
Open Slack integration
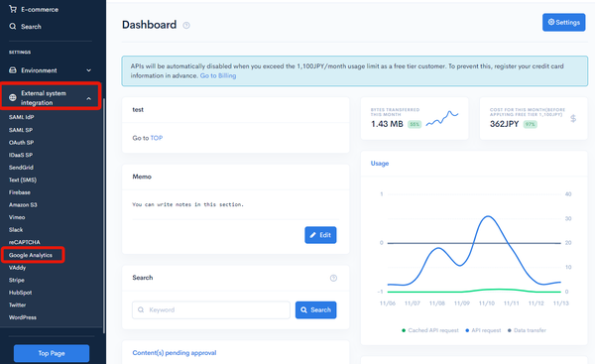pyautogui.click(x=16, y=230)
